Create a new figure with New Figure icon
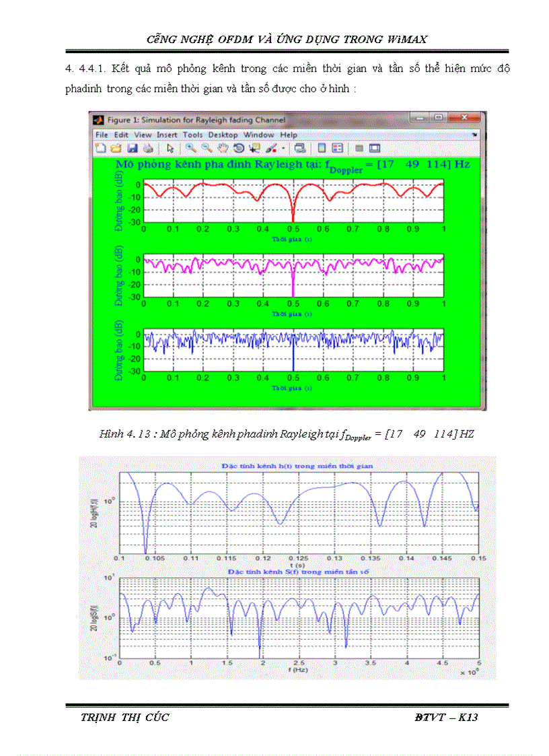The width and height of the screenshot is (549, 756). pos(100,149)
